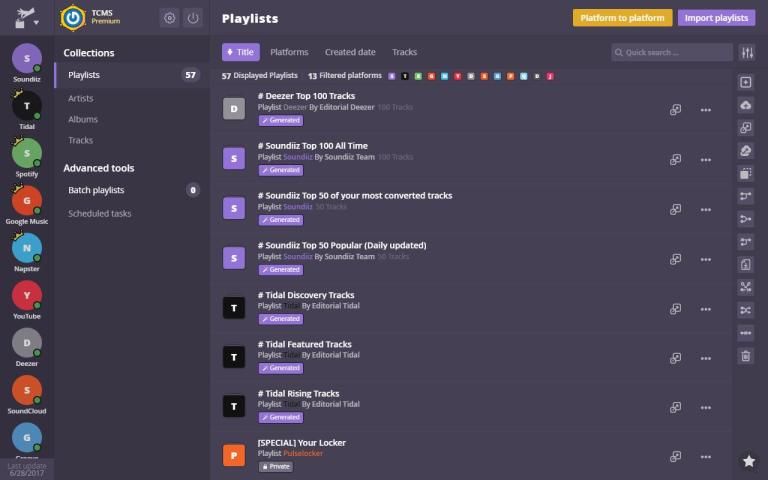The image size is (768, 480).
Task: Click convert icon for Deezer Top 100 Tracks
Action: click(x=676, y=110)
